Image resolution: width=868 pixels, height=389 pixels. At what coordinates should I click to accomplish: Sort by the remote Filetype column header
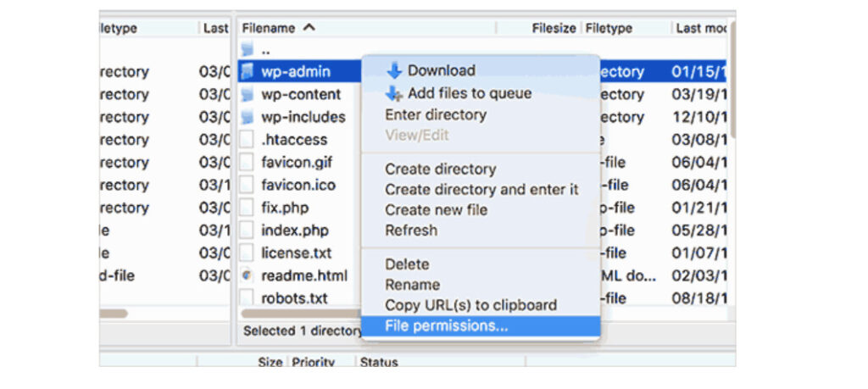point(626,28)
